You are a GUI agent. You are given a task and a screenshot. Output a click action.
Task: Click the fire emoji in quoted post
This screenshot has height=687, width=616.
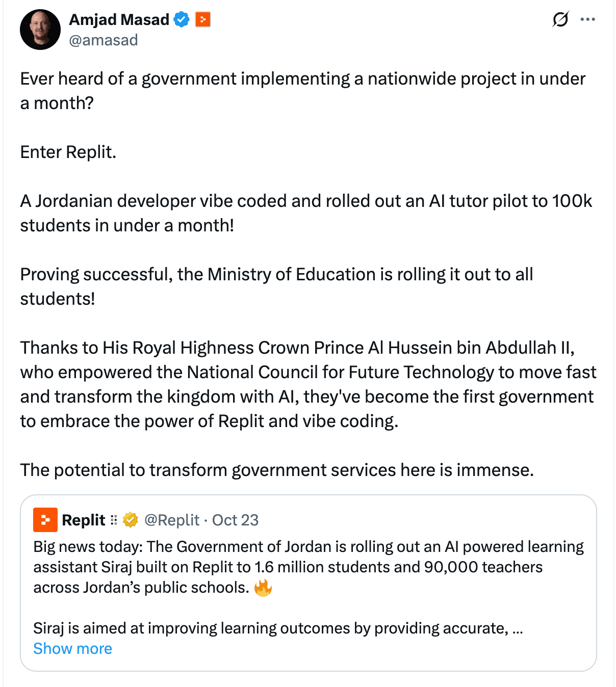coord(263,588)
